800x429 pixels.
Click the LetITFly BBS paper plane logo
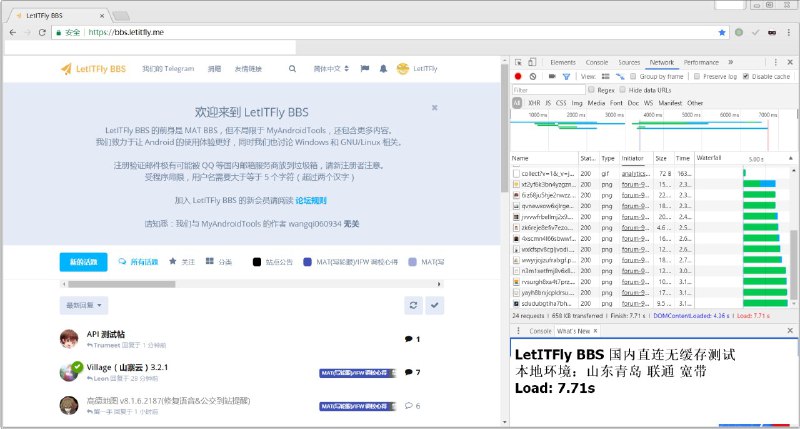pyautogui.click(x=66, y=69)
